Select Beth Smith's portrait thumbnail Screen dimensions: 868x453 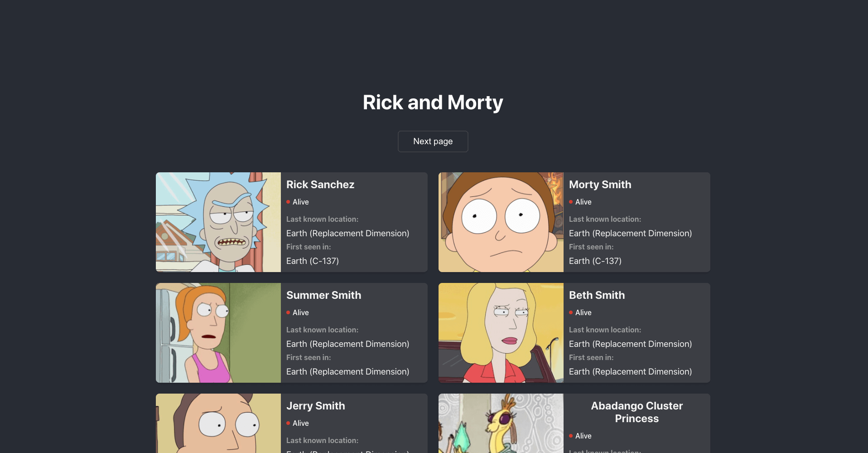pyautogui.click(x=501, y=333)
